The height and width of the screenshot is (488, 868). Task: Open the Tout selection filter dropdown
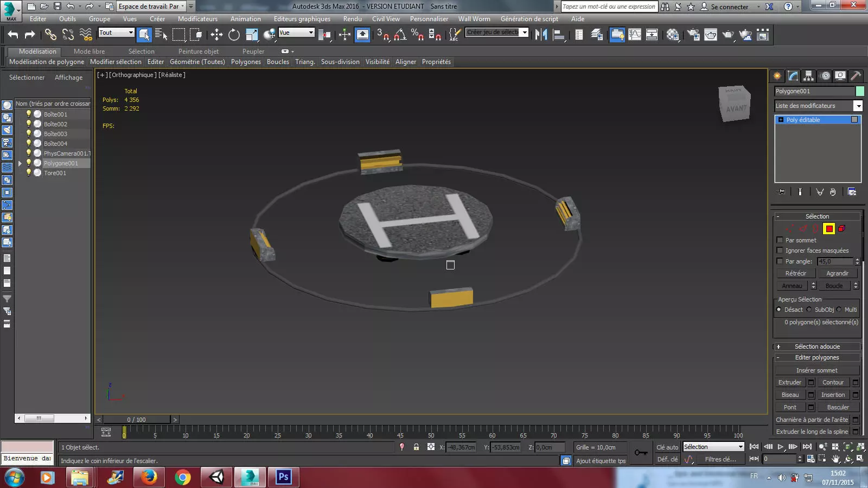click(116, 33)
